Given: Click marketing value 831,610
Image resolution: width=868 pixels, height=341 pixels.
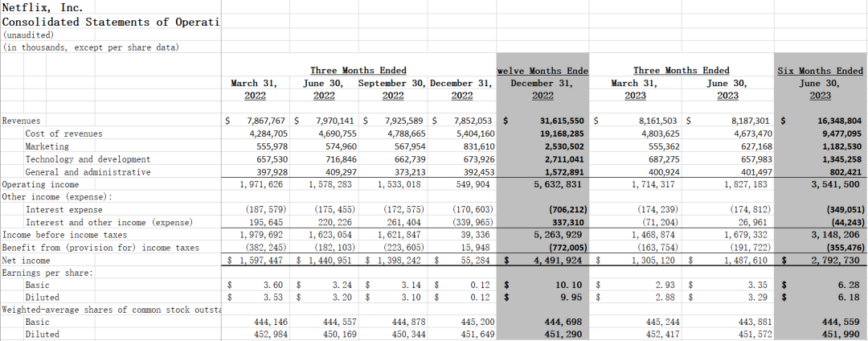Looking at the screenshot, I should pyautogui.click(x=477, y=146).
